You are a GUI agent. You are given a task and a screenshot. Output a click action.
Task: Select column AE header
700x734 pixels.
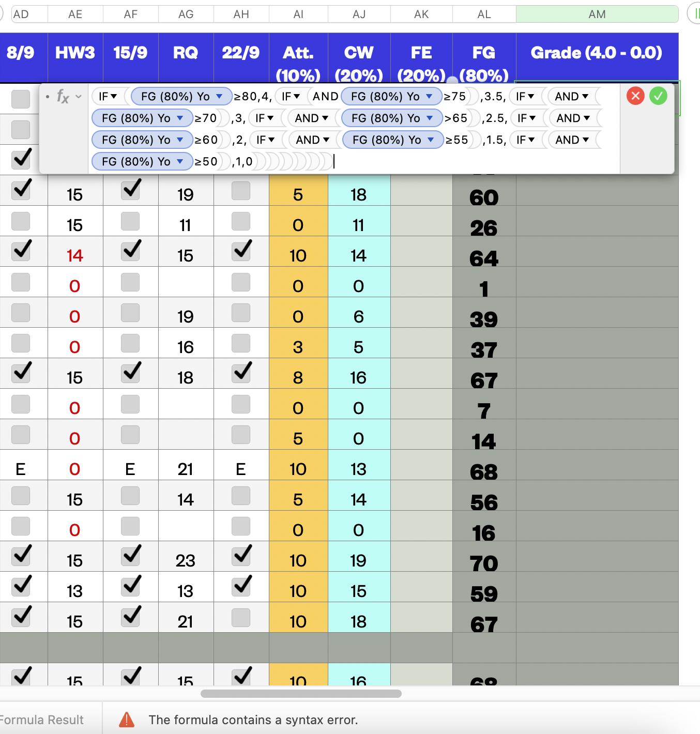click(x=75, y=14)
